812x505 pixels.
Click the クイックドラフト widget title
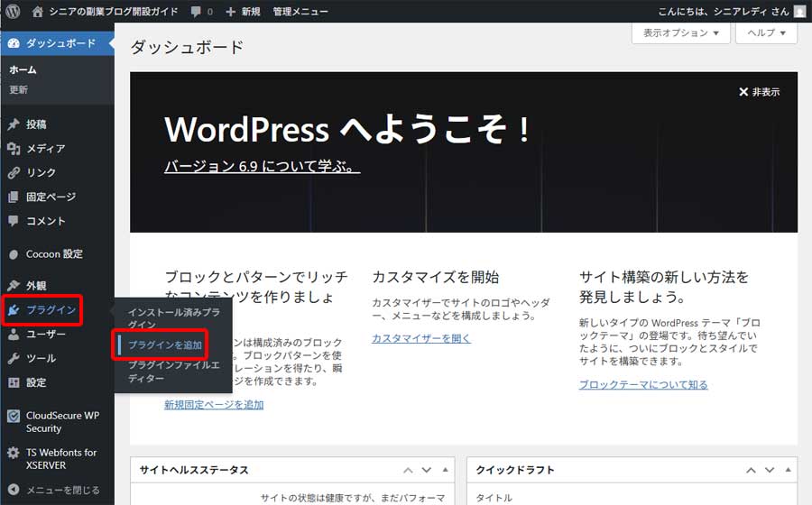pos(515,470)
